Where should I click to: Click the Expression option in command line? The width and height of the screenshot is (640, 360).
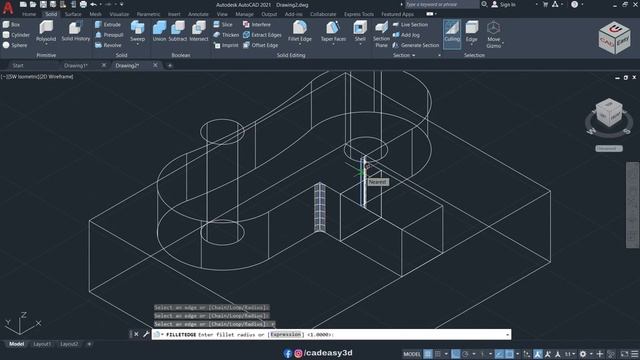click(285, 334)
